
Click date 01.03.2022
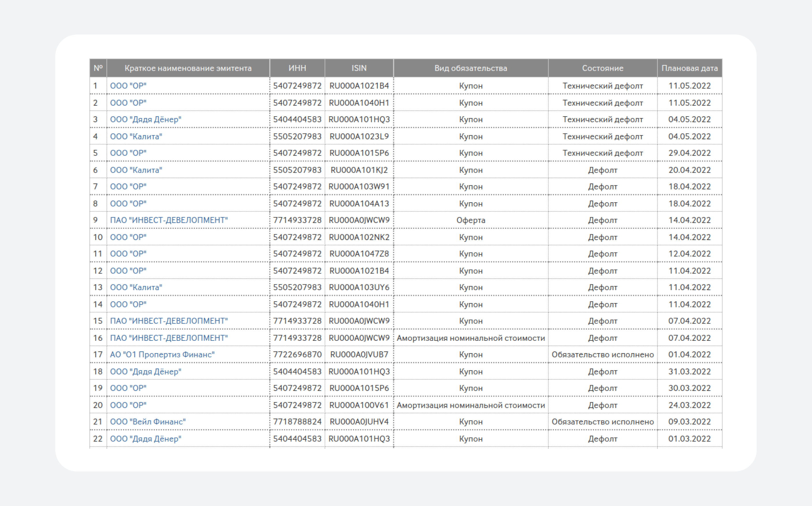(690, 439)
